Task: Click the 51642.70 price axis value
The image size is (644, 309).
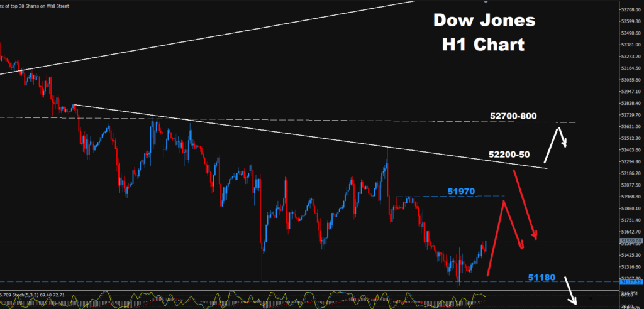Action: [x=631, y=232]
